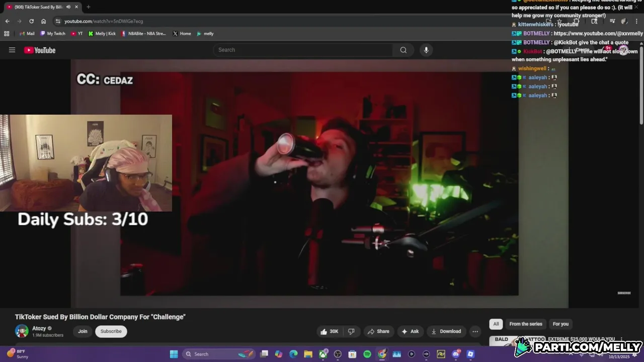
Task: Click the YouTube logo
Action: [x=40, y=50]
